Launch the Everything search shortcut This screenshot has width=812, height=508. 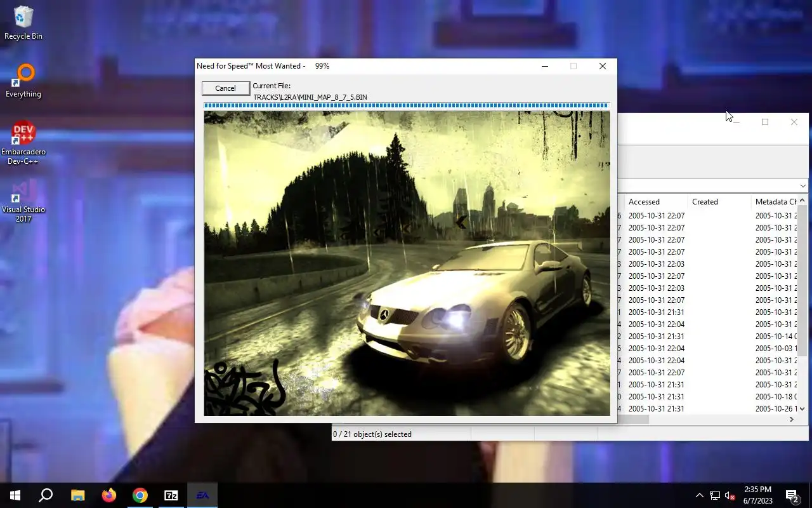pyautogui.click(x=23, y=81)
